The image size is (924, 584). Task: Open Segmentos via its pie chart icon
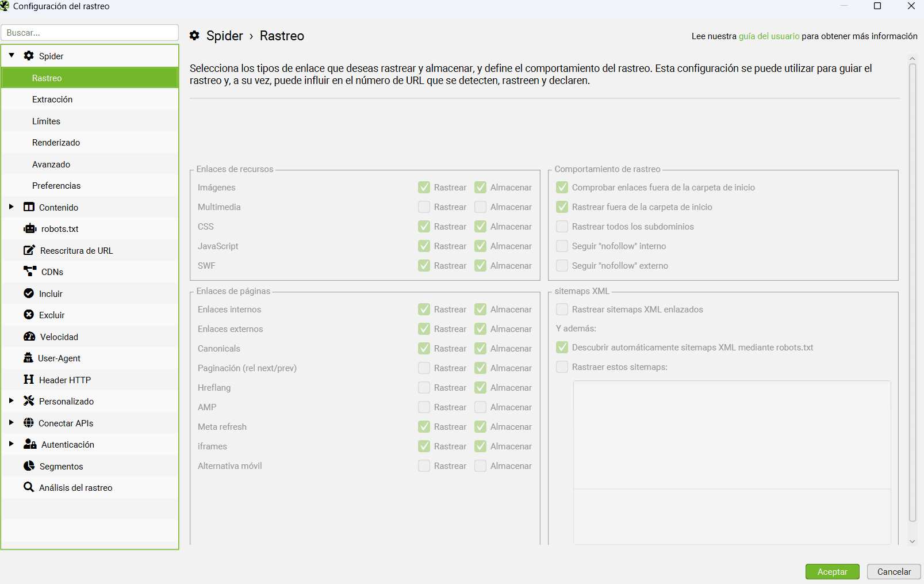[x=29, y=466]
